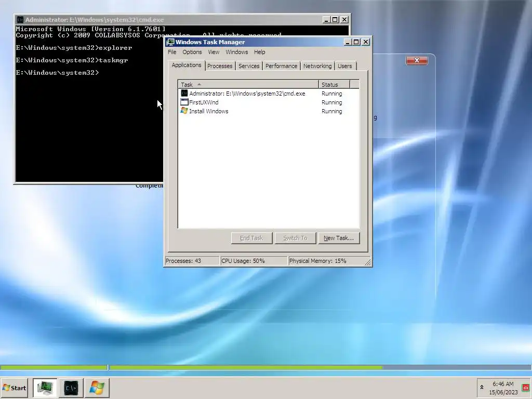Open the Help menu in Task Manager
Viewport: 532px width, 399px height.
[x=260, y=52]
